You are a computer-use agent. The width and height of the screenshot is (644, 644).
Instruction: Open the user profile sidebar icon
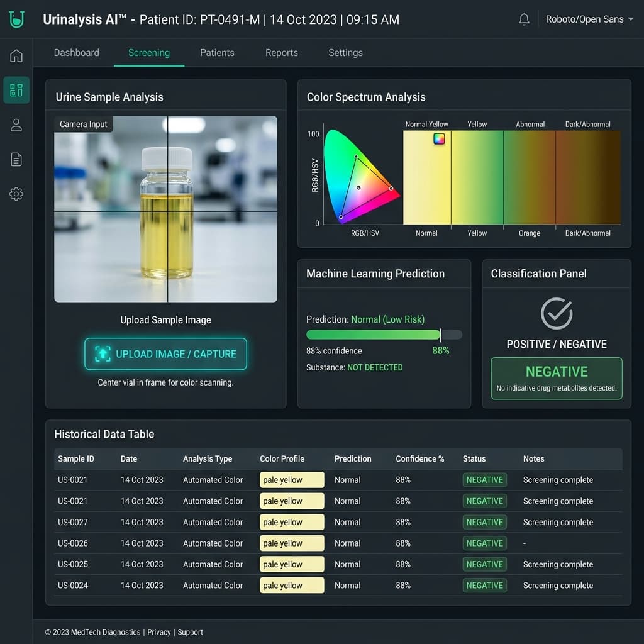pyautogui.click(x=16, y=125)
